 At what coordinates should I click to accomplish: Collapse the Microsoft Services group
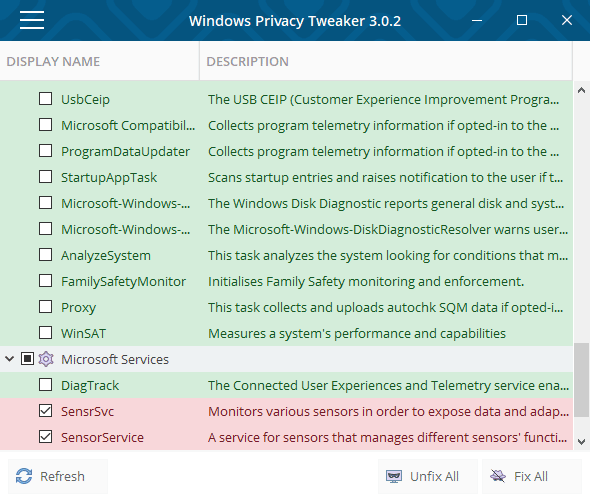coord(9,359)
